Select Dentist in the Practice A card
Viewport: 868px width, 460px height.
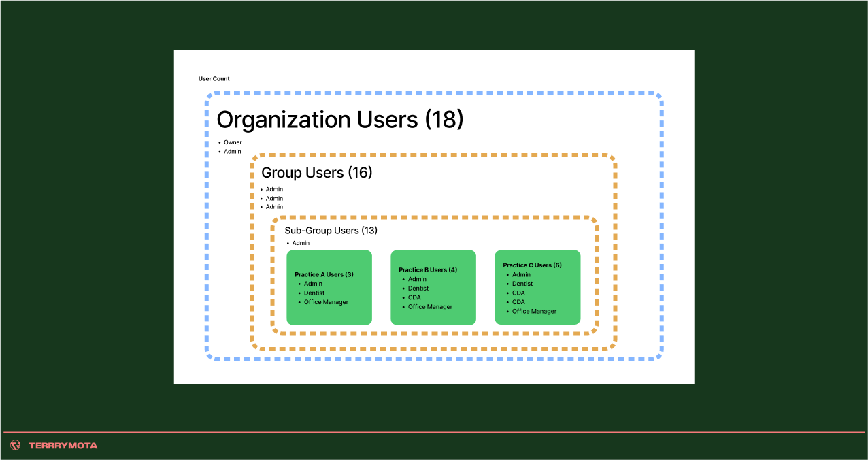pyautogui.click(x=314, y=293)
